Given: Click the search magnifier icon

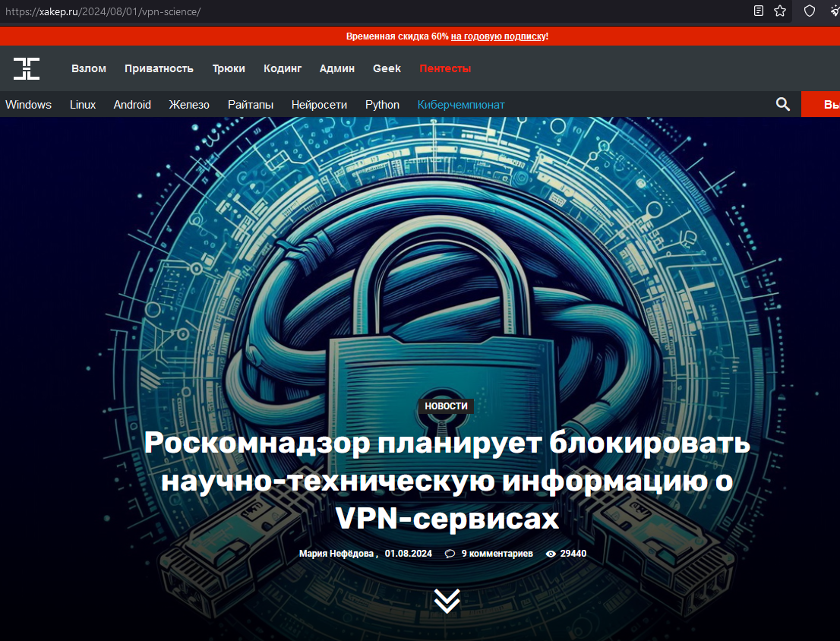Looking at the screenshot, I should 783,104.
